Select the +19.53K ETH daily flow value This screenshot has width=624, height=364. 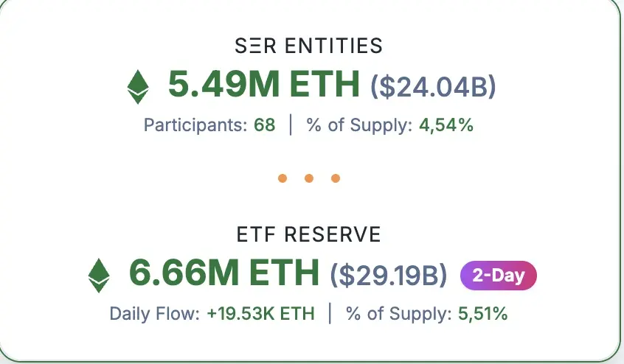[x=260, y=314]
